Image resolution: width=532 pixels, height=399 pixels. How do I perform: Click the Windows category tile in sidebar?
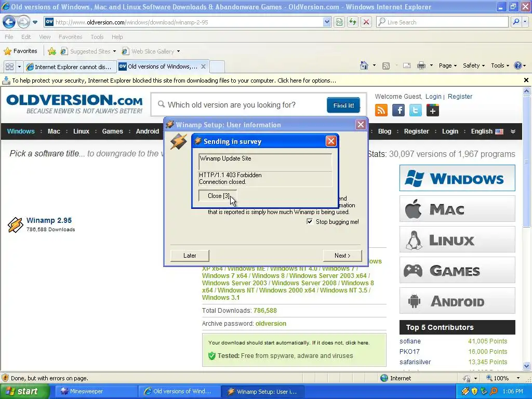tap(457, 178)
